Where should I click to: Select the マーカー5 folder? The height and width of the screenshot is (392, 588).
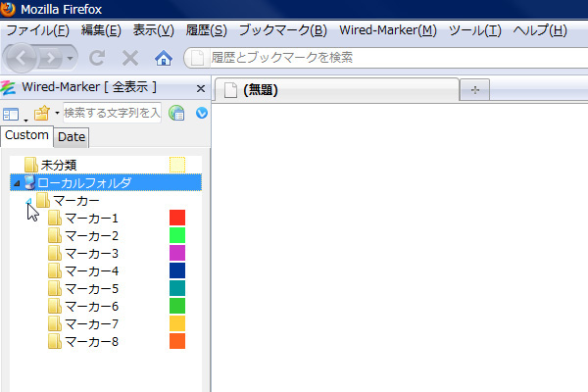pos(83,288)
